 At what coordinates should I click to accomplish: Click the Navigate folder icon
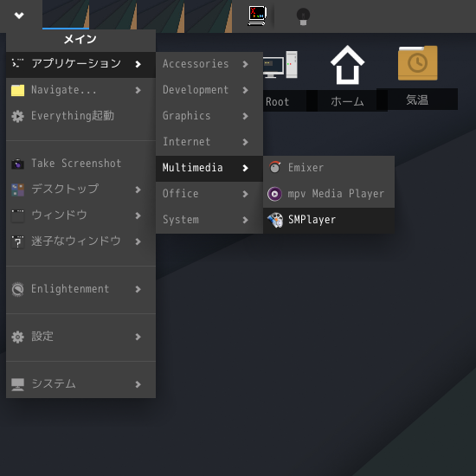click(17, 91)
